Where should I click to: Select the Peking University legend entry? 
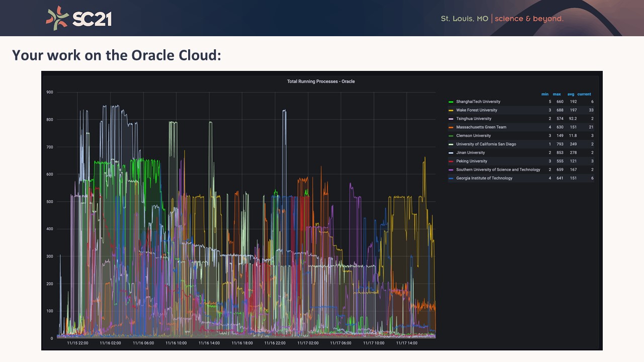[471, 161]
